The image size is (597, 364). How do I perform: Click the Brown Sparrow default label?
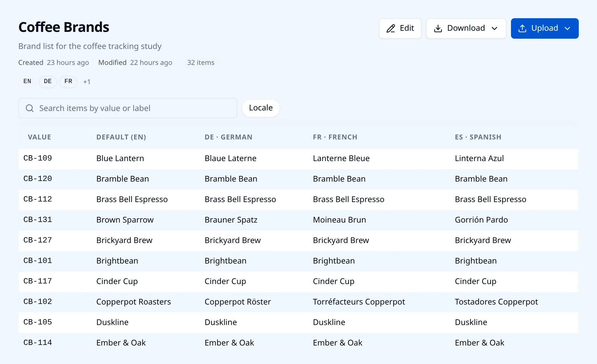click(125, 220)
